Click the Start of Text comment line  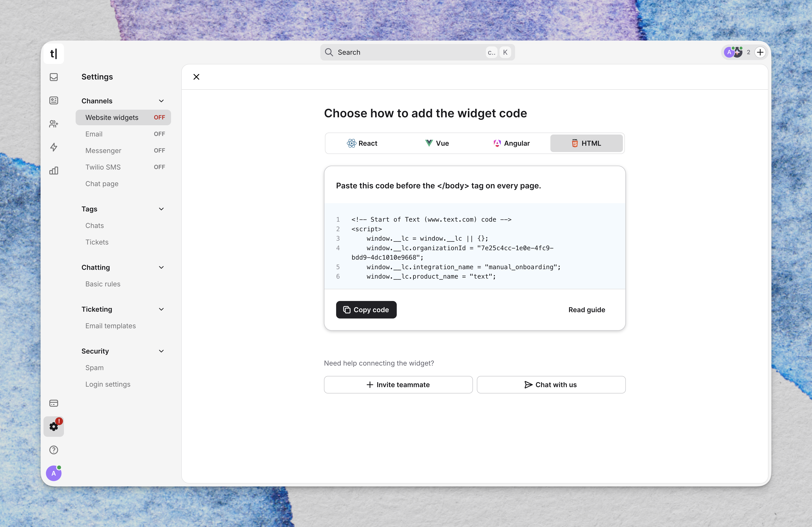(x=431, y=219)
